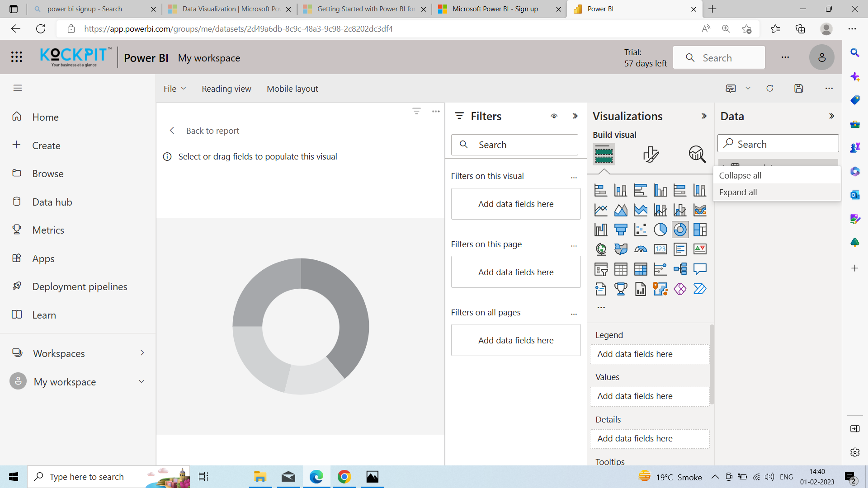
Task: Choose Collapse all in the Data menu
Action: click(777, 175)
